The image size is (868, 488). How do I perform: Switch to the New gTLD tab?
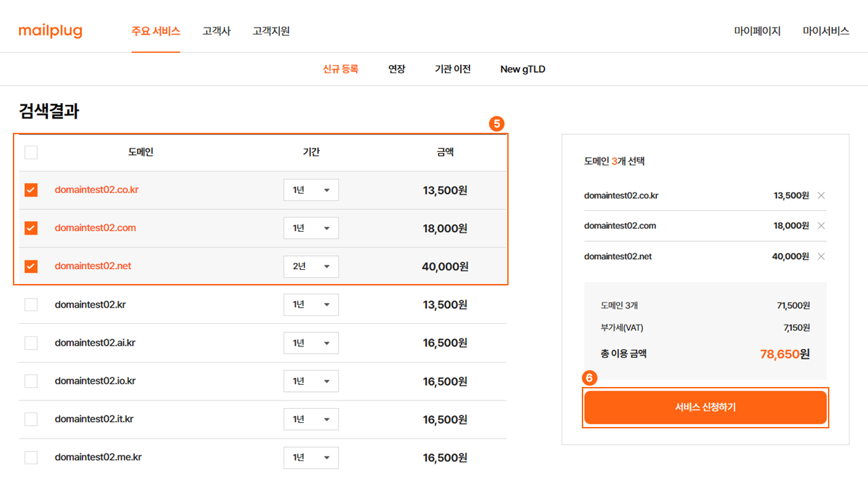(523, 69)
